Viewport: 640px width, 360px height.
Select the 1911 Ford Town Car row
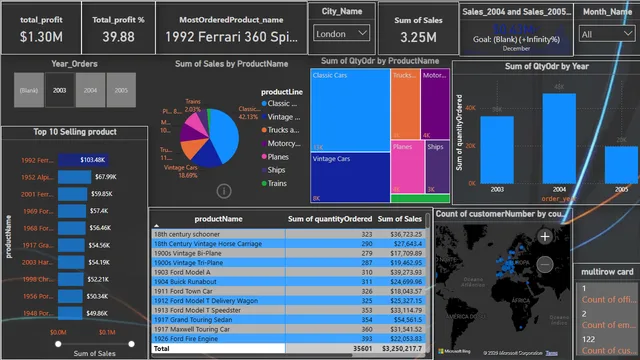289,291
